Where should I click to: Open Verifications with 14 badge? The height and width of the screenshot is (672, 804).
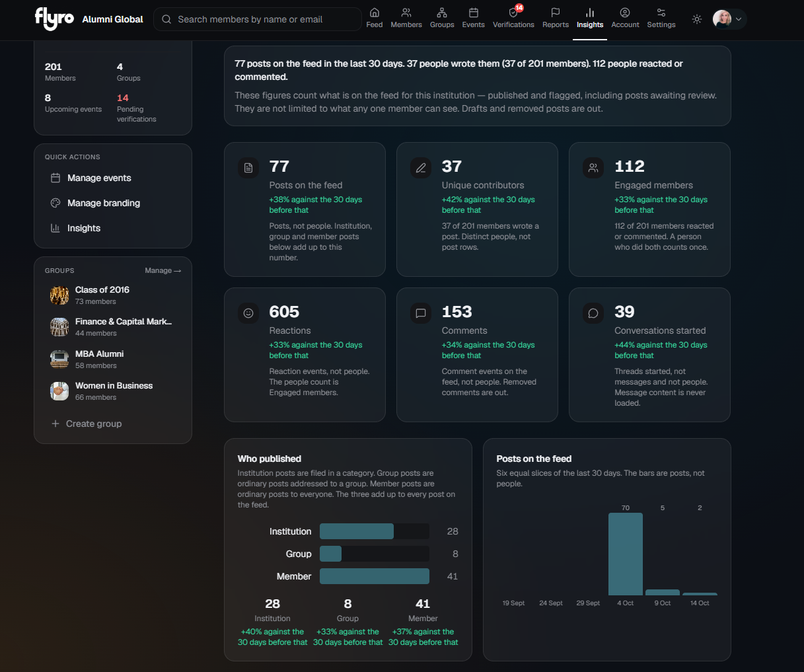513,19
